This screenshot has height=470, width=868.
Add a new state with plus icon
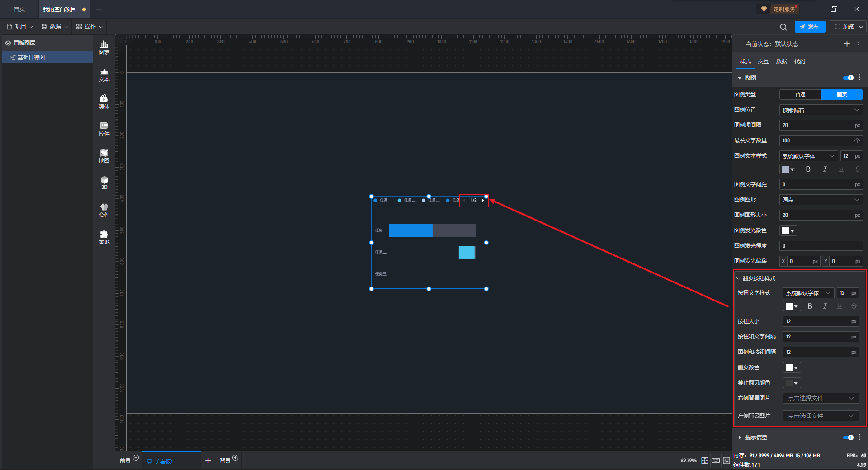click(x=847, y=44)
